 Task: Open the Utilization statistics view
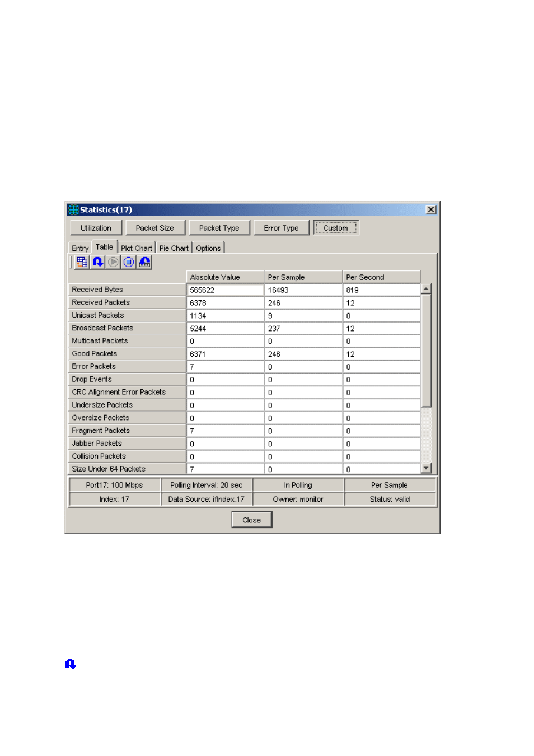(x=96, y=228)
